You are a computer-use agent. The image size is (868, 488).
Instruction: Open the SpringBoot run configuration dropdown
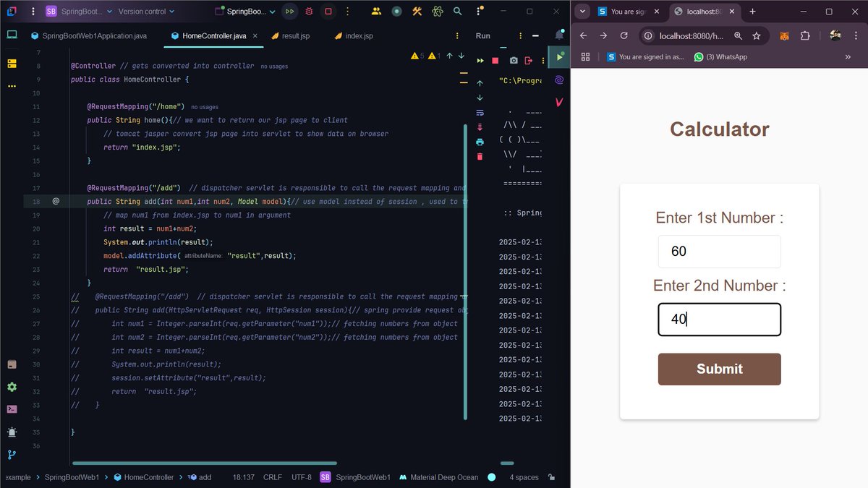(246, 12)
